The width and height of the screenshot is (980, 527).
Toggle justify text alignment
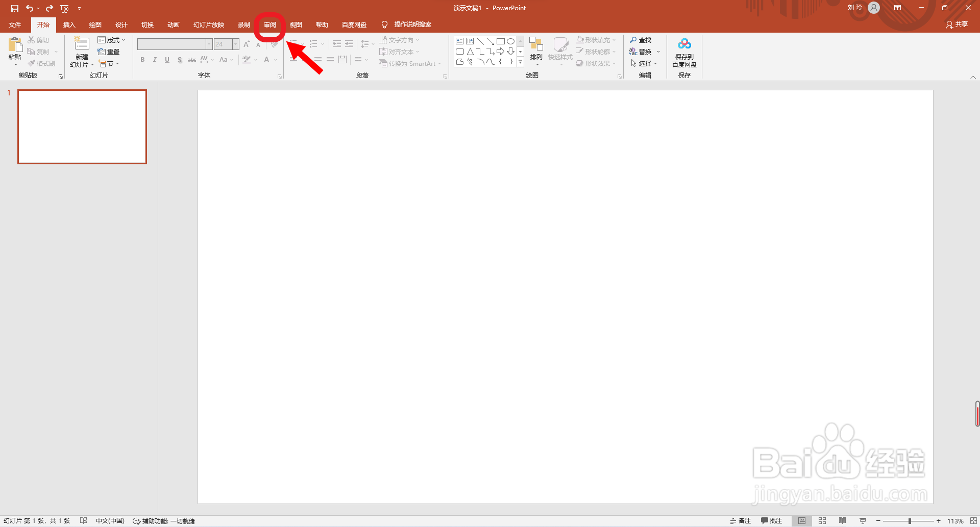coord(330,60)
